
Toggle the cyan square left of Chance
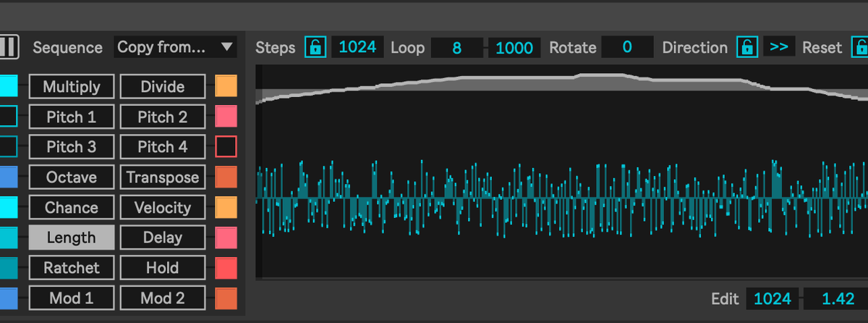[8, 208]
